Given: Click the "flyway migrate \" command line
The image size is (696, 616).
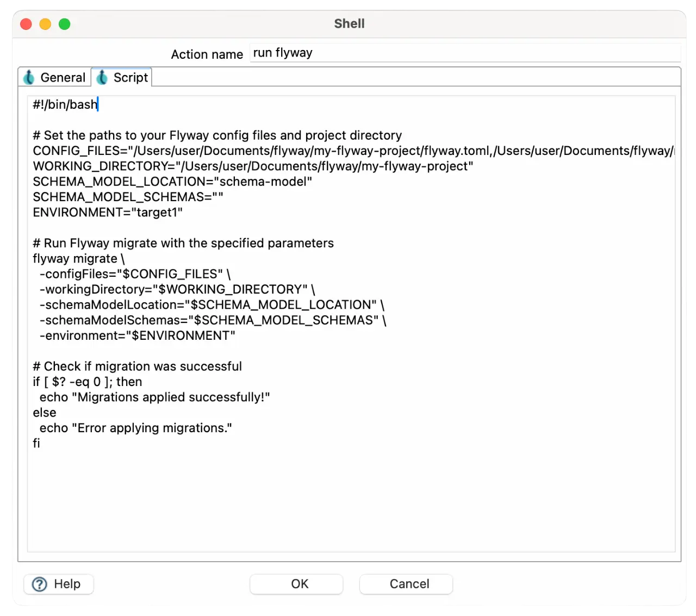Looking at the screenshot, I should click(x=78, y=259).
